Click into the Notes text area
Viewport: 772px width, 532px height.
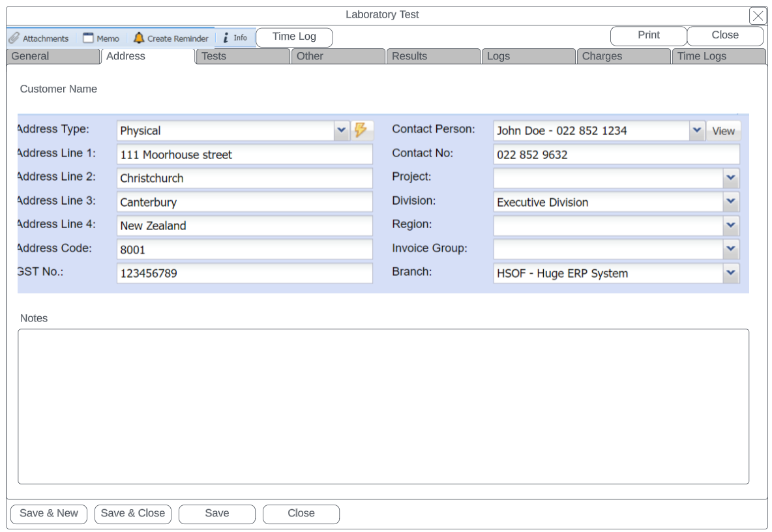tap(383, 406)
